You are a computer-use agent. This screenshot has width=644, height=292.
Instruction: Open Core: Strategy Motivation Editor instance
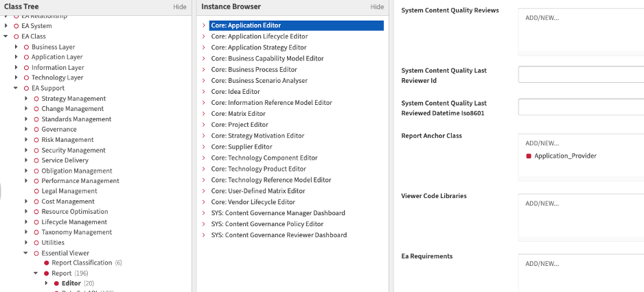pos(258,136)
